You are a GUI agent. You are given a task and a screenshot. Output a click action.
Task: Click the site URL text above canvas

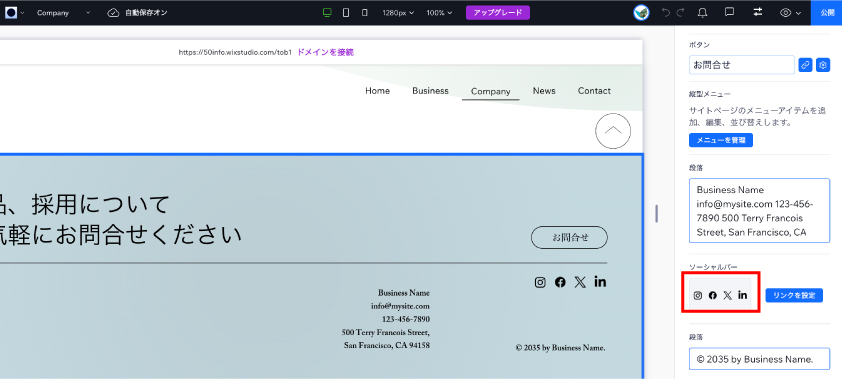(x=235, y=52)
